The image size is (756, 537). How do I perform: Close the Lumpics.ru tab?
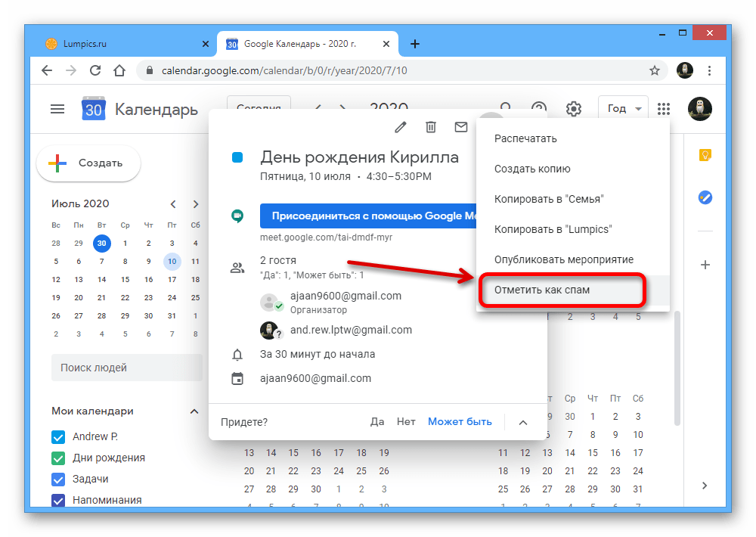206,44
